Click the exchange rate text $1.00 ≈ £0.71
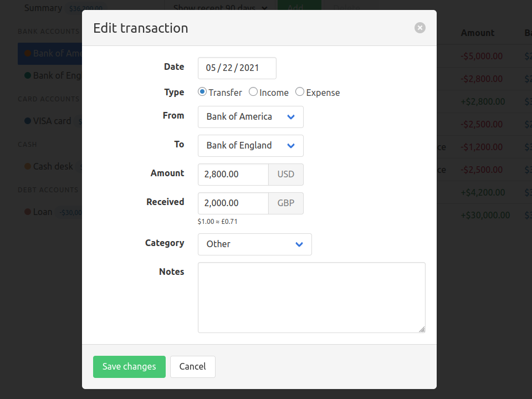This screenshot has width=532, height=399. (x=217, y=222)
